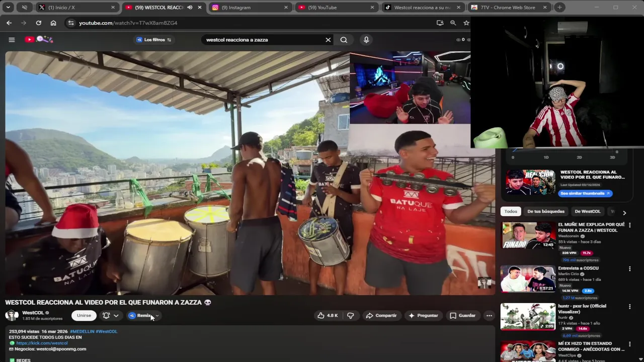Open the new tab plus button
The image size is (644, 362).
(559, 8)
